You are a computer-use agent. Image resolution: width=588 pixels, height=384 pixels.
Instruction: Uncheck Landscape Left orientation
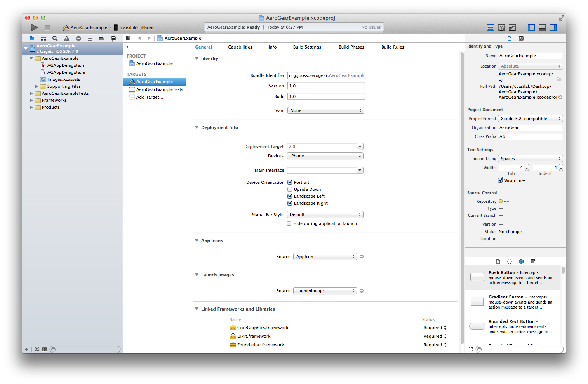290,196
